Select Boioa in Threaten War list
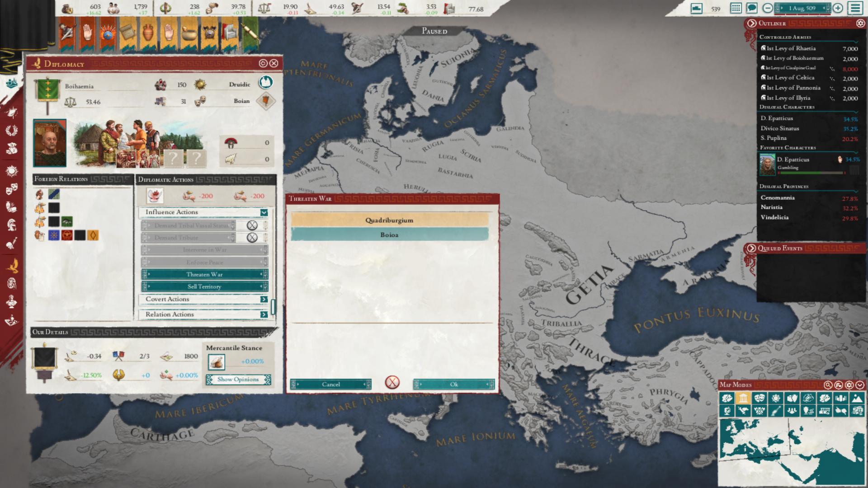Viewport: 868px width, 488px height. tap(389, 235)
